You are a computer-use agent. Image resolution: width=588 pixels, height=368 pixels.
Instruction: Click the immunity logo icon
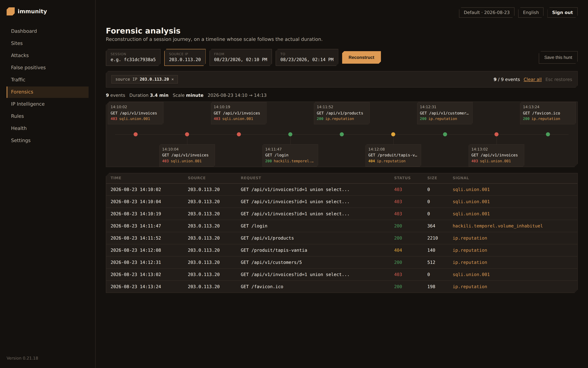[x=11, y=11]
